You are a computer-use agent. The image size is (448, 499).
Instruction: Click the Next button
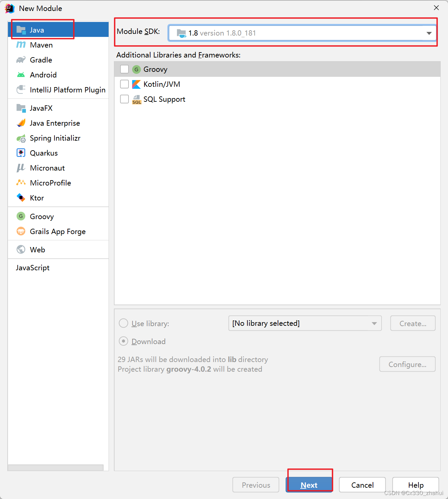309,485
